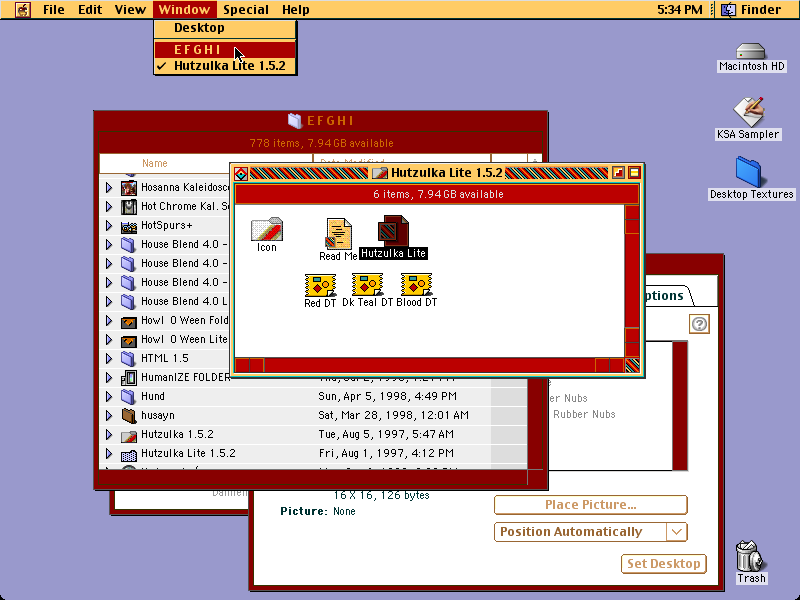This screenshot has width=800, height=600.
Task: Select the Red DT desktop texture icon
Action: tap(320, 285)
